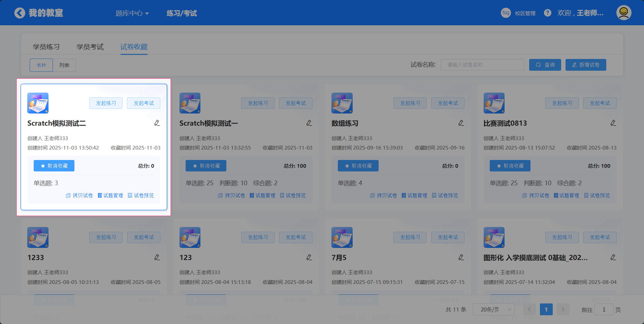Screen dimensions: 644x324
Task: Open 试题管理 for Scratch模拟测试二
Action: click(x=110, y=195)
